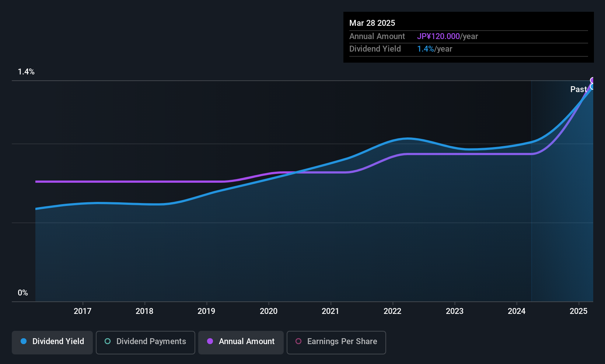Click the 0% y-axis label
Image resolution: width=605 pixels, height=364 pixels.
[x=23, y=293]
